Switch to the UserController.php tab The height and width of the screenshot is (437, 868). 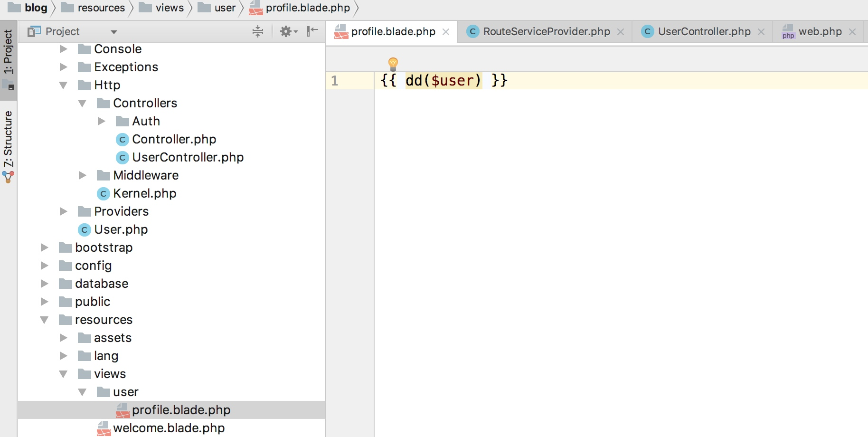coord(704,31)
